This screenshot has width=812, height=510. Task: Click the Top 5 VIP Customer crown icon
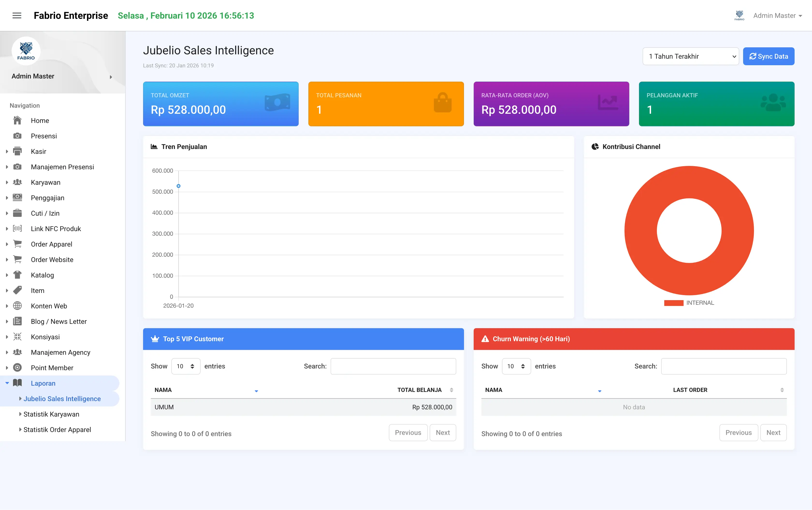click(x=155, y=339)
